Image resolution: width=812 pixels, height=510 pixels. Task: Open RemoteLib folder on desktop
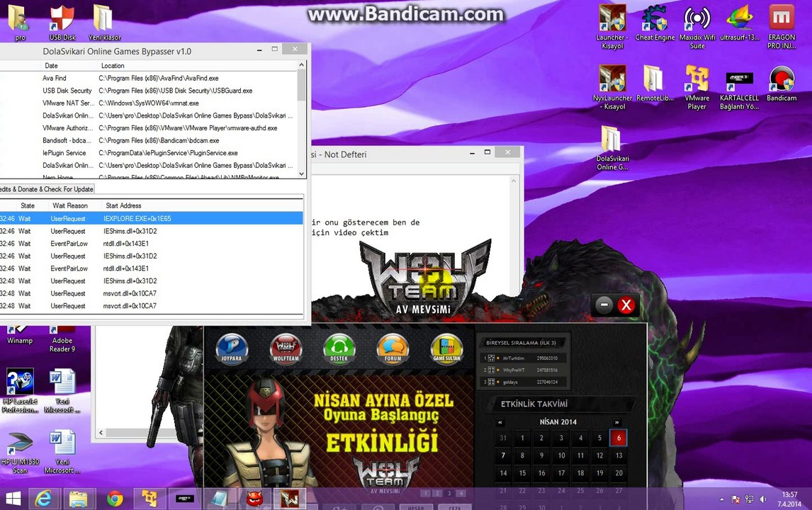coord(655,84)
